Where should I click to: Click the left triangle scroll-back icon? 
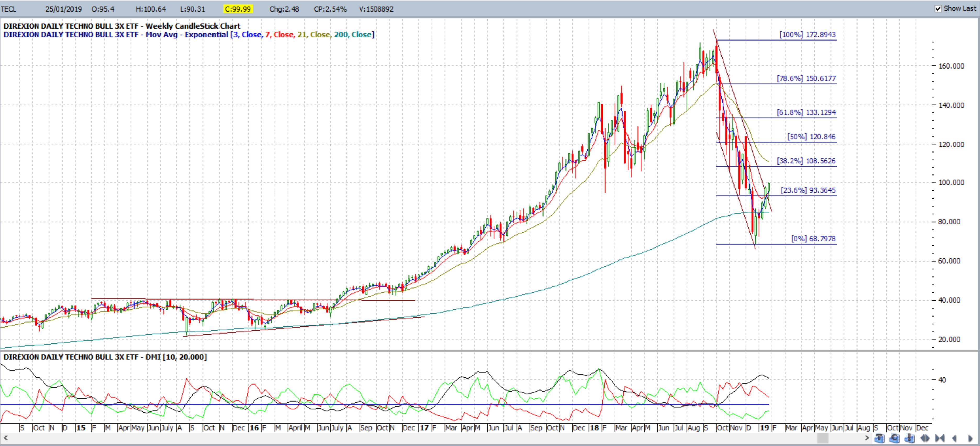954,438
